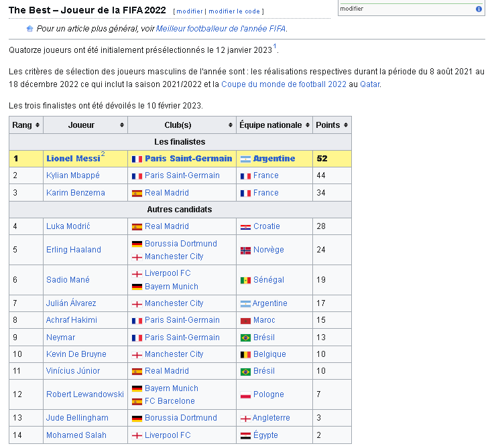Open Achraf Hakimi's page
The width and height of the screenshot is (494, 448).
[72, 320]
